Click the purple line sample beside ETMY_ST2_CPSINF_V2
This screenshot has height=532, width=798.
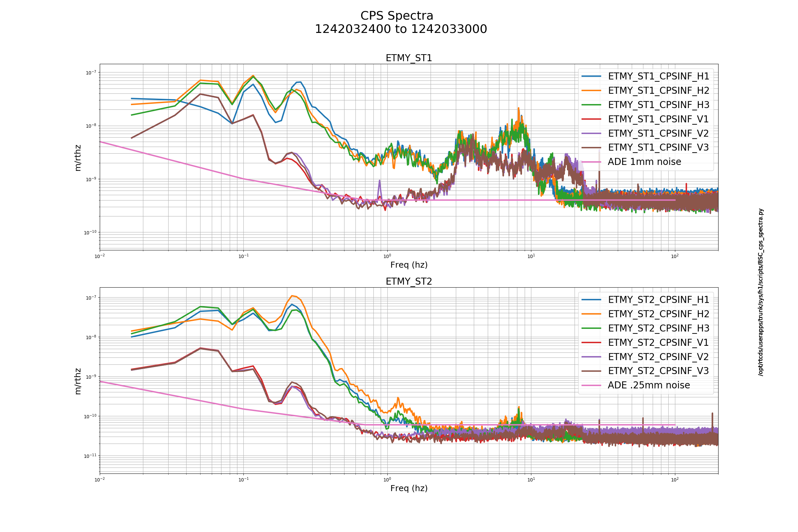tap(592, 357)
